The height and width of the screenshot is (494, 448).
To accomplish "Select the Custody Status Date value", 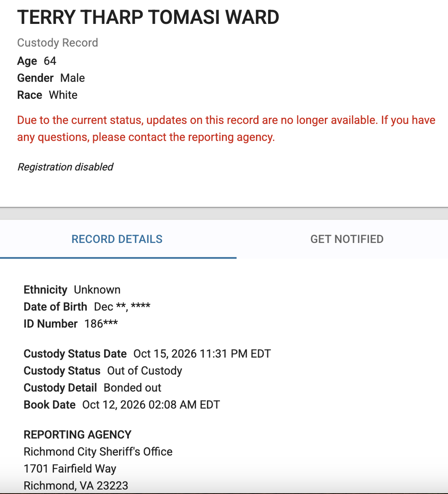I will tap(202, 354).
